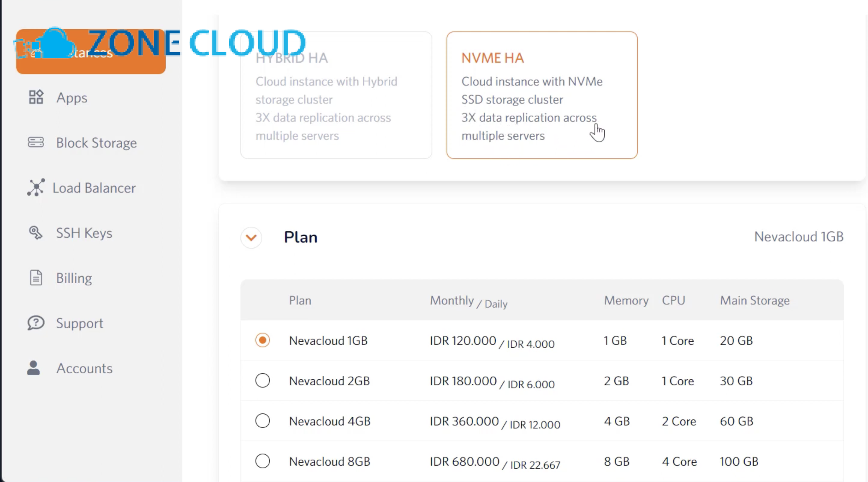The width and height of the screenshot is (868, 482).
Task: Go to Accounts in sidebar
Action: pyautogui.click(x=84, y=368)
